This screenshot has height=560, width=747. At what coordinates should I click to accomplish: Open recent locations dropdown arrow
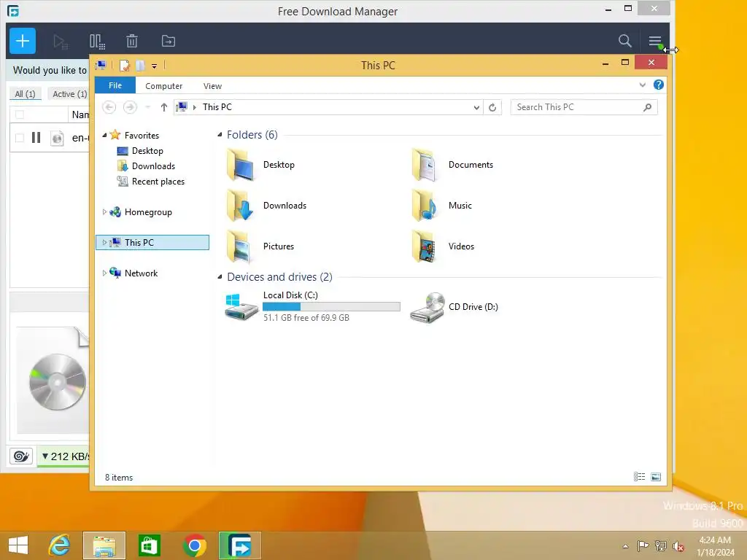[147, 107]
